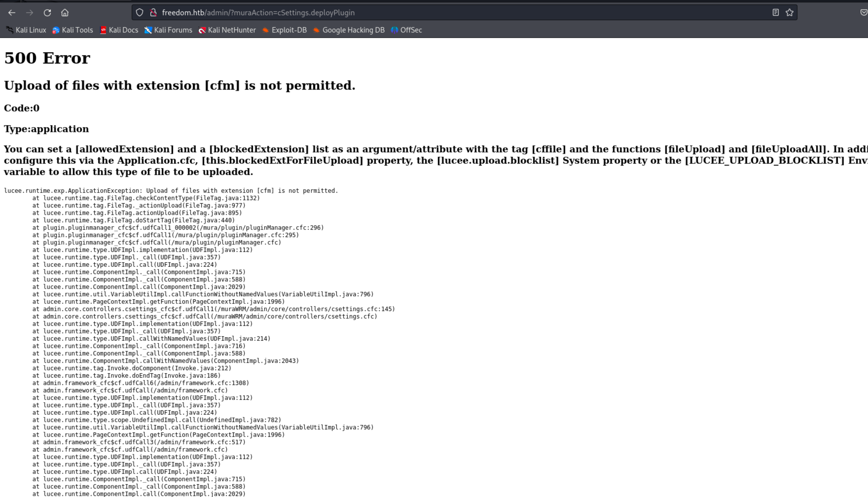Open the Kali NetHunter bookmark
Screen dimensions: 868x497
pos(227,30)
